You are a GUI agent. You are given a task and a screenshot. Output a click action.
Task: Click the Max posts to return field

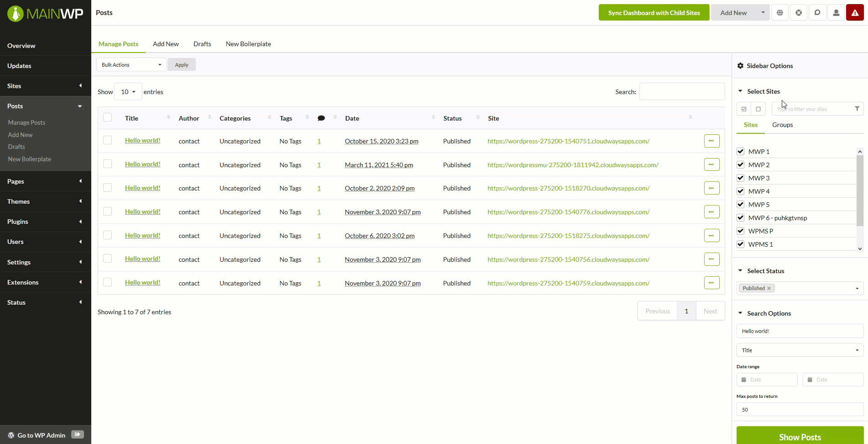pyautogui.click(x=800, y=410)
